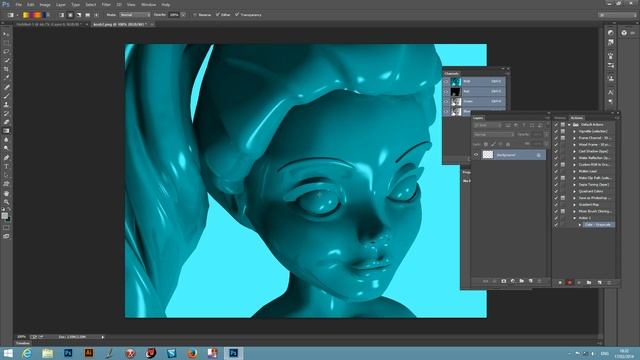Screen dimensions: 640x360
Task: Open Windows Start button
Action: [x=8, y=353]
